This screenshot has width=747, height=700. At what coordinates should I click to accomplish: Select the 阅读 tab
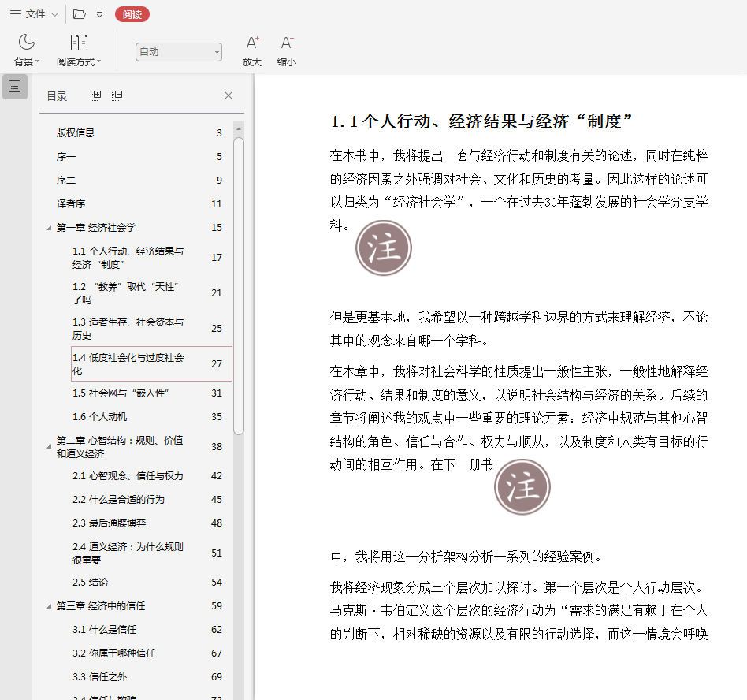click(x=132, y=14)
